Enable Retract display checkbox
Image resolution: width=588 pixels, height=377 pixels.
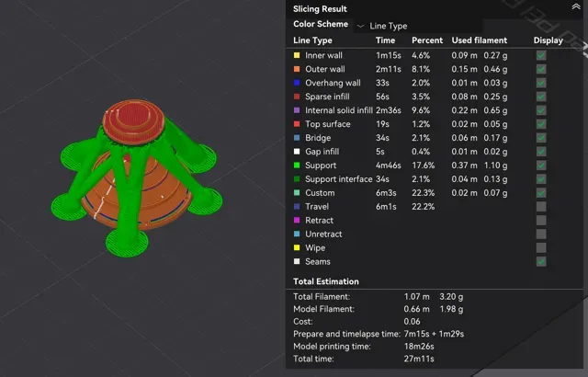pos(541,221)
